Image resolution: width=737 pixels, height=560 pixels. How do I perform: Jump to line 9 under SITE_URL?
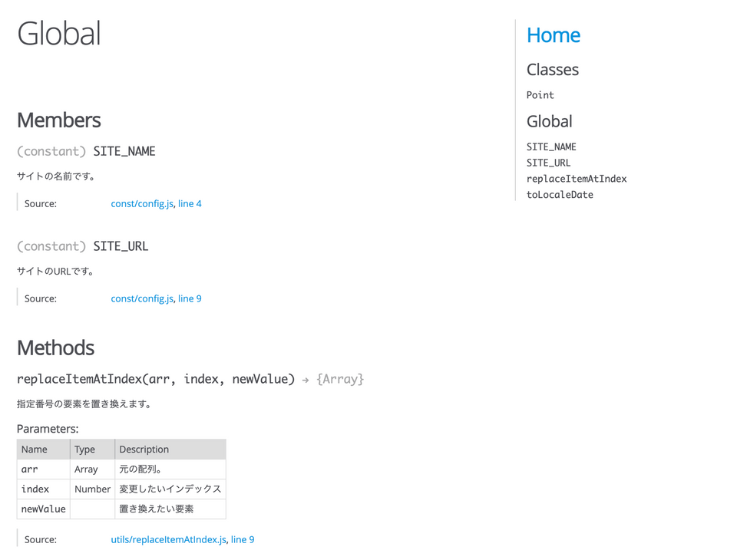(190, 298)
